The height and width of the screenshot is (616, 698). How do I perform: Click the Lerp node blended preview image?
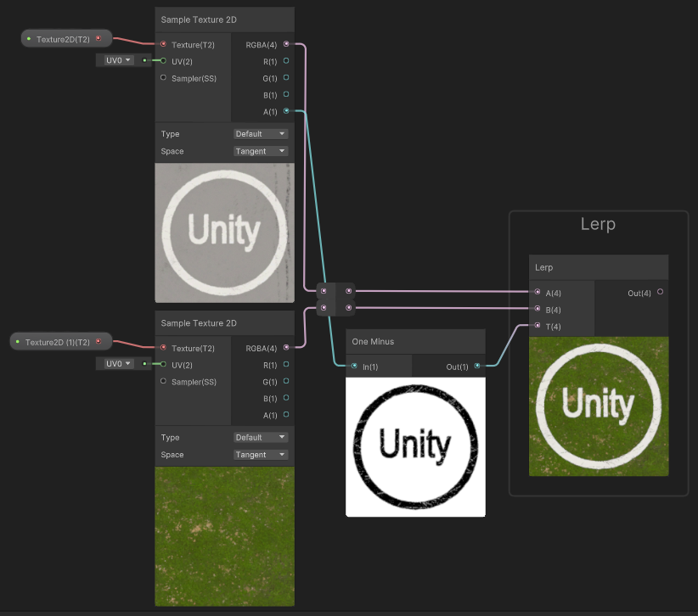click(599, 406)
